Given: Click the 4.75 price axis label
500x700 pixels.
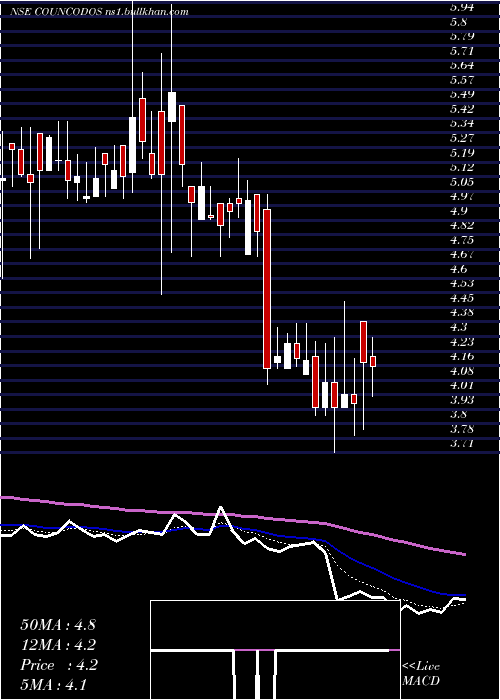Looking at the screenshot, I should [x=462, y=240].
